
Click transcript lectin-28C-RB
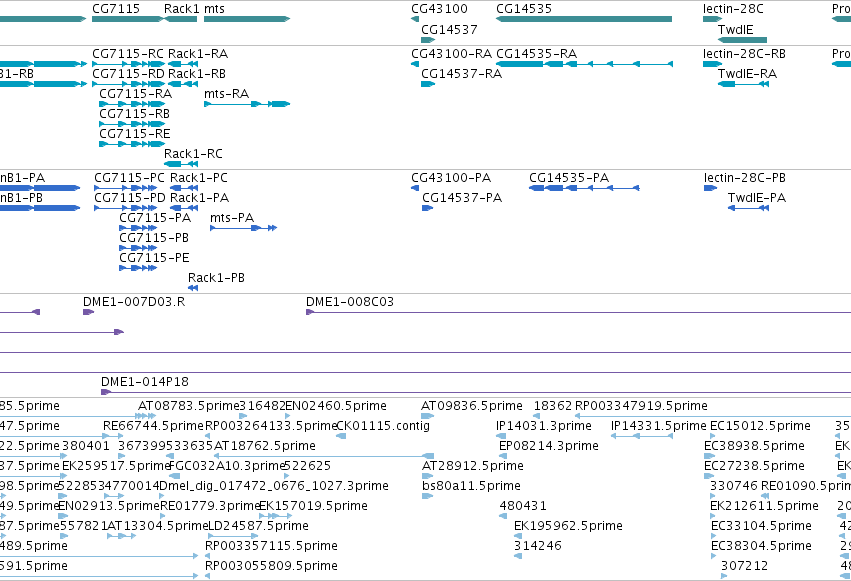(x=744, y=54)
